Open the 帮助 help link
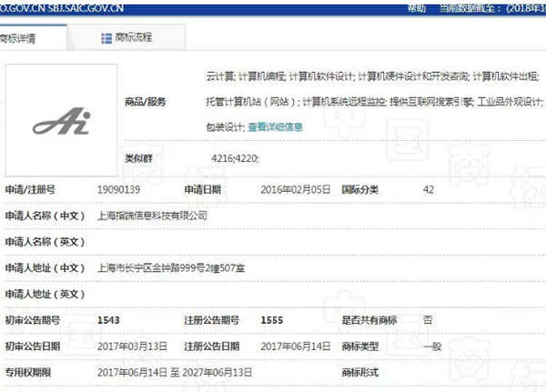546x392 pixels. click(x=415, y=6)
